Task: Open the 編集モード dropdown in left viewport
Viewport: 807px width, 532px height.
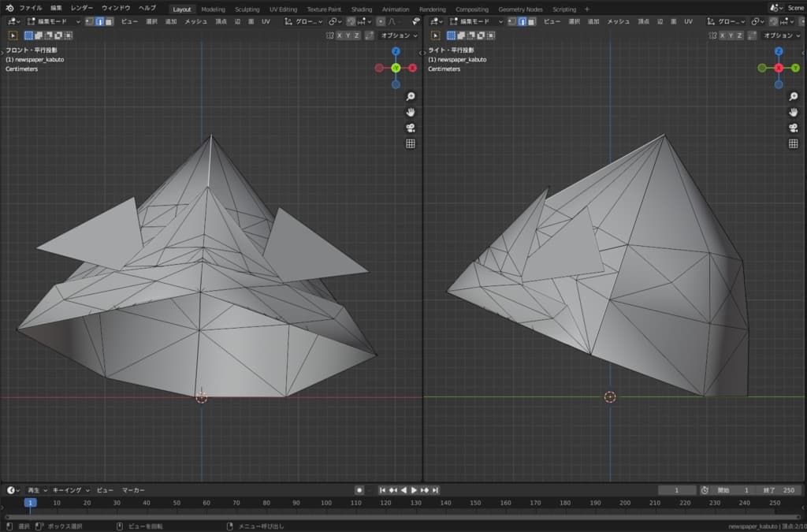Action: click(x=54, y=21)
